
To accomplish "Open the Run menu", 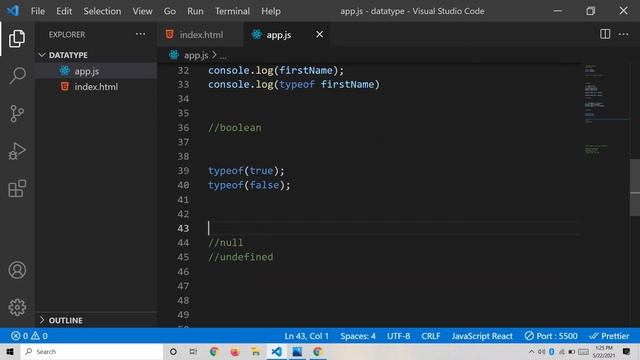I will click(x=195, y=11).
